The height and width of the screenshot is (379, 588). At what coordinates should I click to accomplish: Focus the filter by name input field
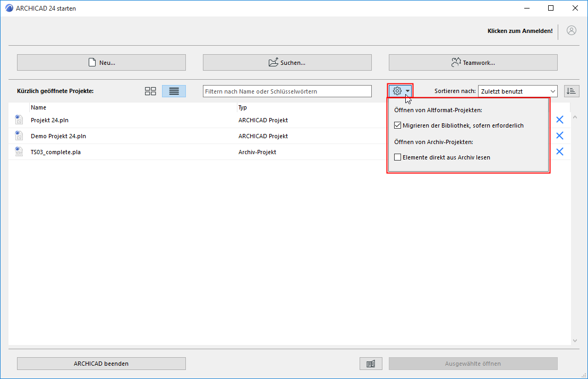pyautogui.click(x=287, y=91)
